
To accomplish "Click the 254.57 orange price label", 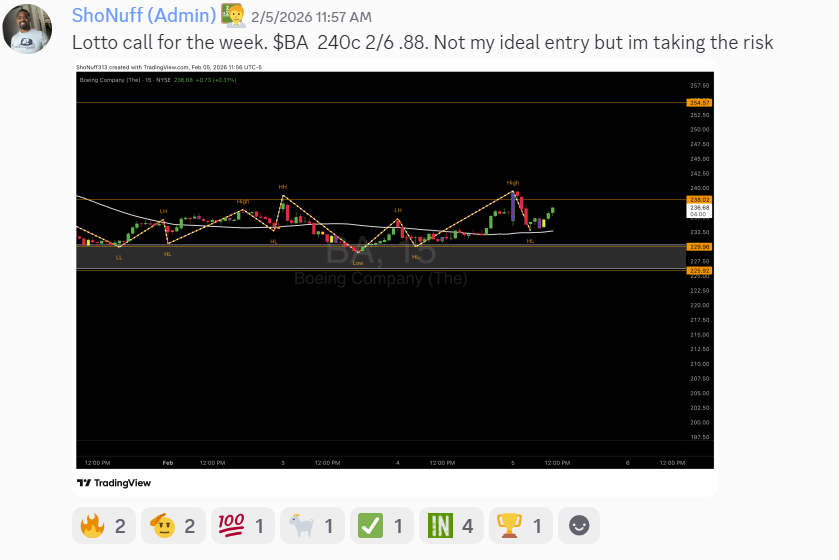I will [699, 103].
